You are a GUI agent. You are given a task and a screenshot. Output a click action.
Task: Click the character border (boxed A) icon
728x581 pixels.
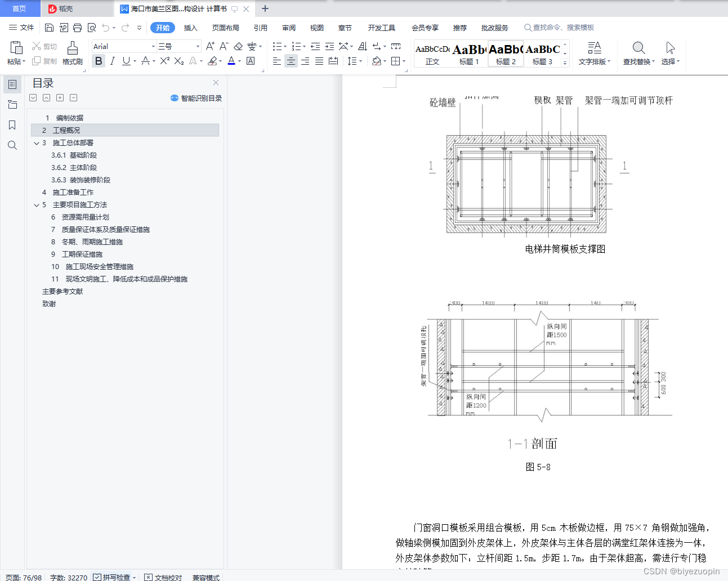pos(251,61)
